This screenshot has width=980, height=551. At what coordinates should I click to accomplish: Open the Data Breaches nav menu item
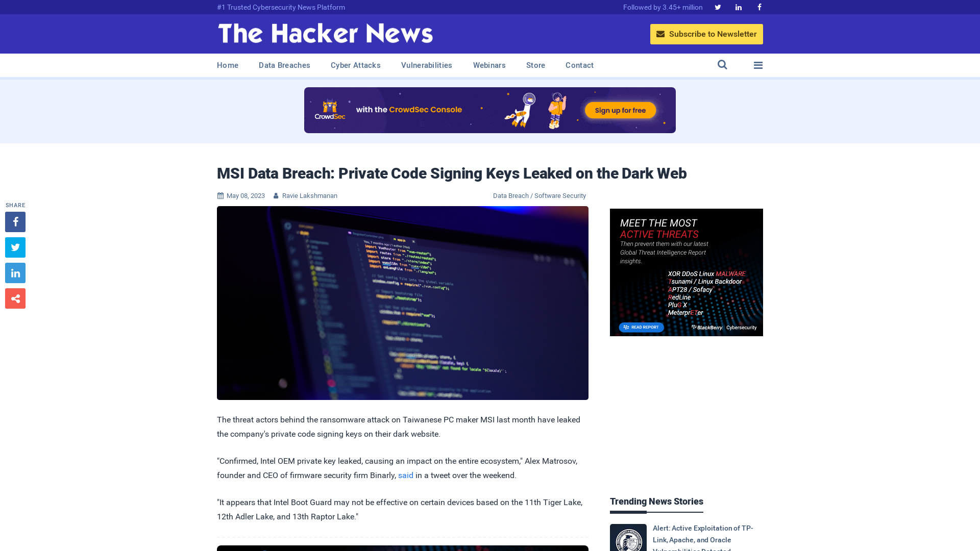(284, 65)
